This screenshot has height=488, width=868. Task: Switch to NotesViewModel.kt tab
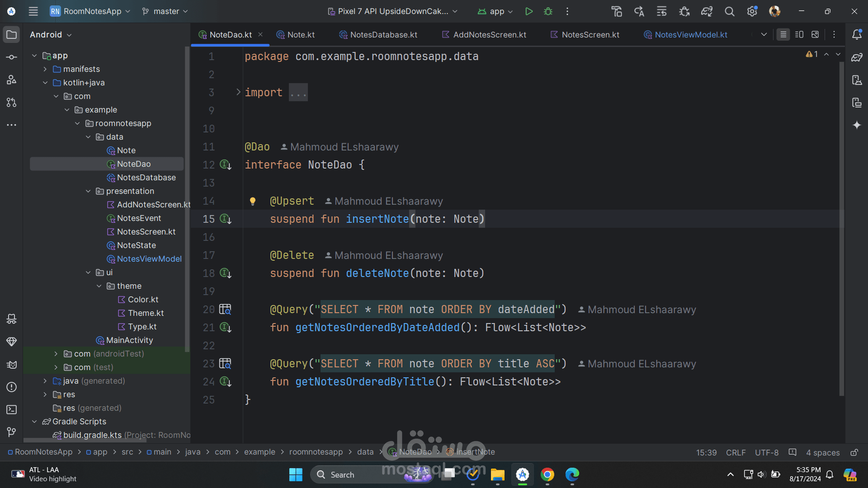coord(690,35)
